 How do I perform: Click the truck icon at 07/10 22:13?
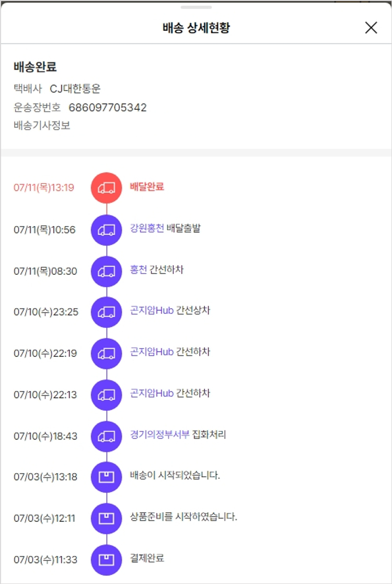pos(107,395)
